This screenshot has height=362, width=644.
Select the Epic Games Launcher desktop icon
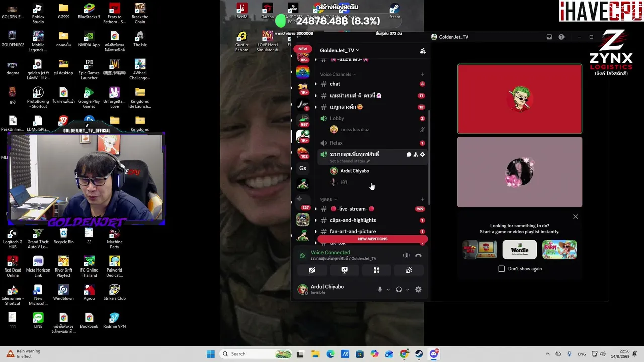(89, 69)
